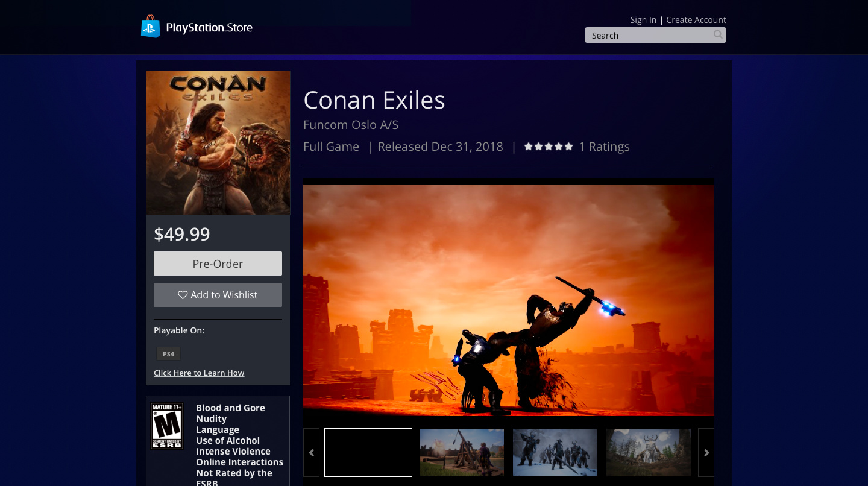Image resolution: width=868 pixels, height=486 pixels.
Task: Click the previous arrow in screenshot carousel
Action: click(x=311, y=452)
